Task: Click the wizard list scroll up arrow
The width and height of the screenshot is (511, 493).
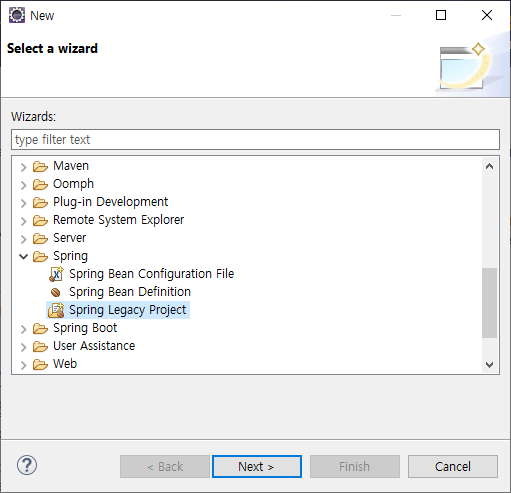Action: click(x=489, y=166)
